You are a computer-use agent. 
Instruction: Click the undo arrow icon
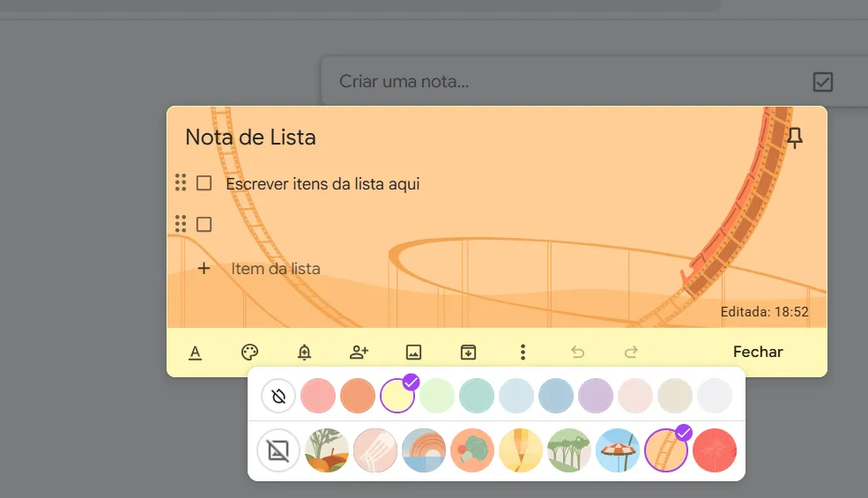pos(577,353)
